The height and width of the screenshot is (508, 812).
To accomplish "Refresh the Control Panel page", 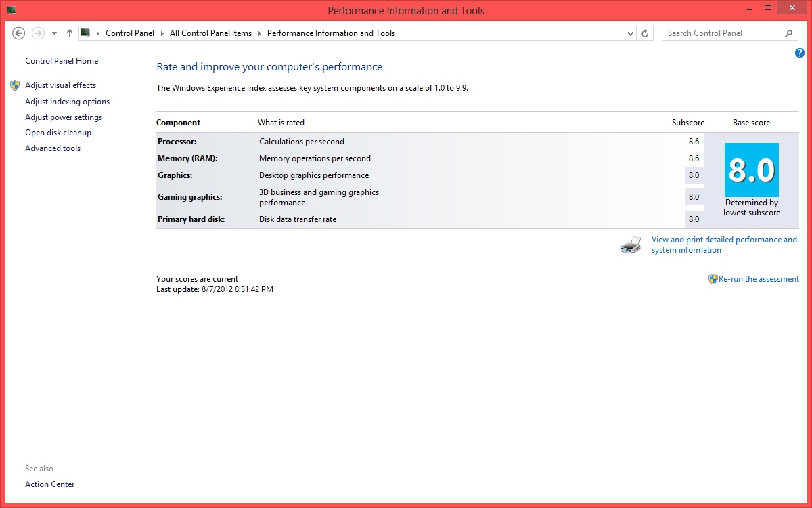I will point(646,33).
